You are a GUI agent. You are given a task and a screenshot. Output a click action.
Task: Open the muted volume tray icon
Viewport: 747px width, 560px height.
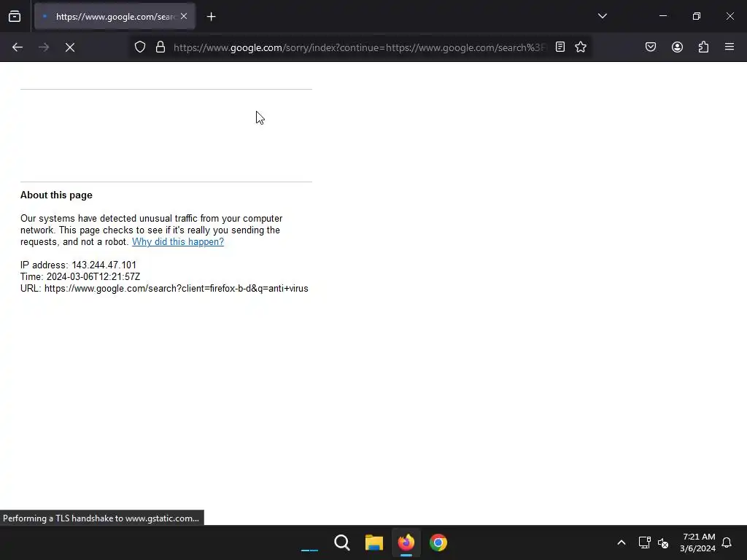tap(663, 542)
